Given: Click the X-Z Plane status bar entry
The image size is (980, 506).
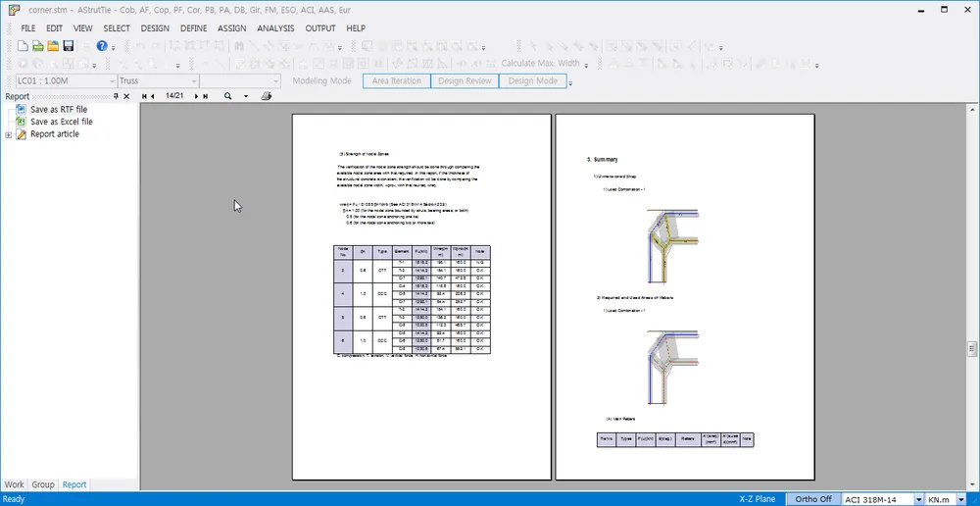Looking at the screenshot, I should (758, 499).
